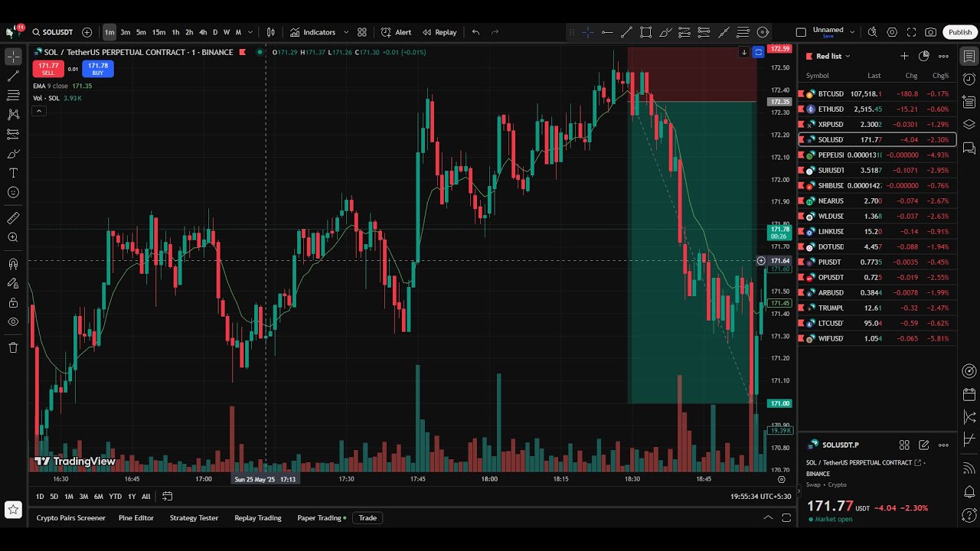Open the calendar icon in right sidebar
This screenshot has height=551, width=980.
click(969, 395)
